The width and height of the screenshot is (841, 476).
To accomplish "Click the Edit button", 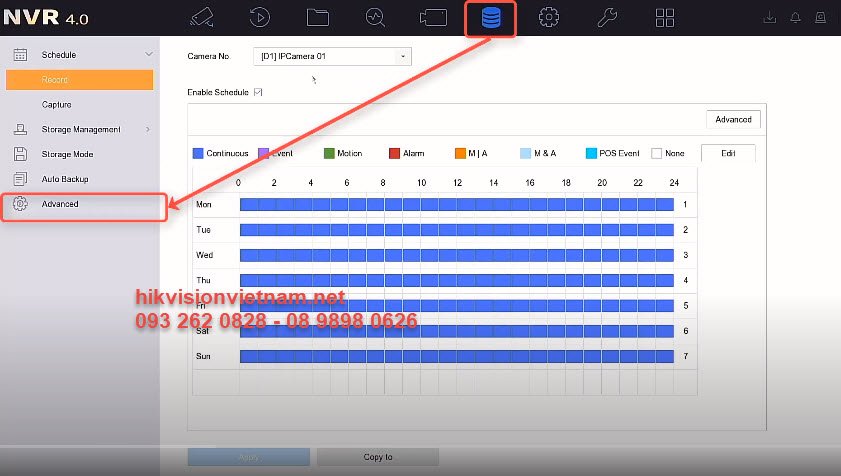I will pyautogui.click(x=728, y=153).
